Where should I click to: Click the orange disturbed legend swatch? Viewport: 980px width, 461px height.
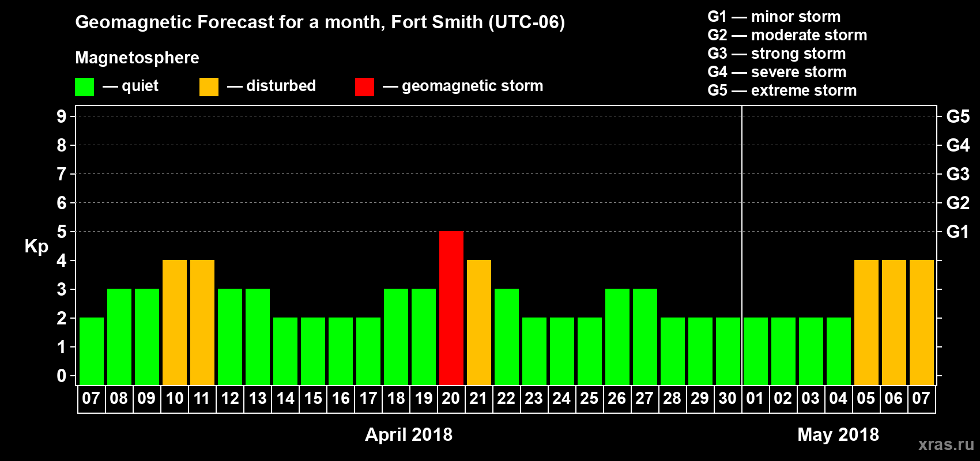(209, 87)
